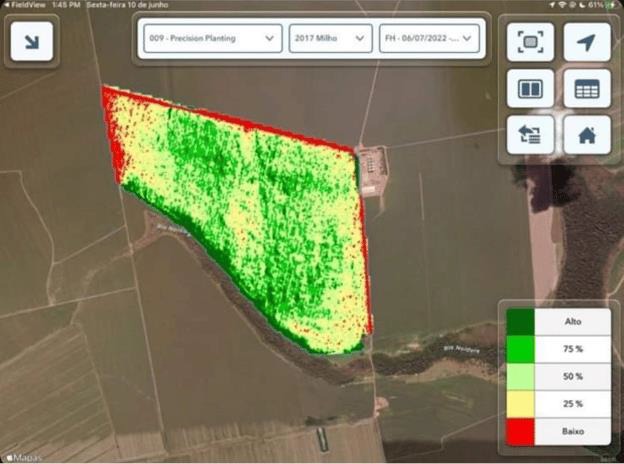
Task: Tap the 50 % legend label
Action: pos(572,377)
